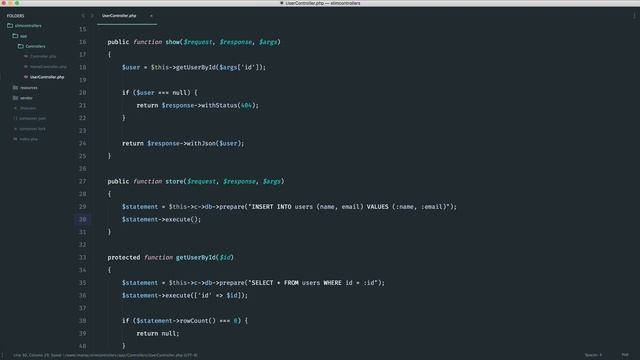Click execute(['id' => $id]) on line 36
Screen dimensions: 640x360
205,296
